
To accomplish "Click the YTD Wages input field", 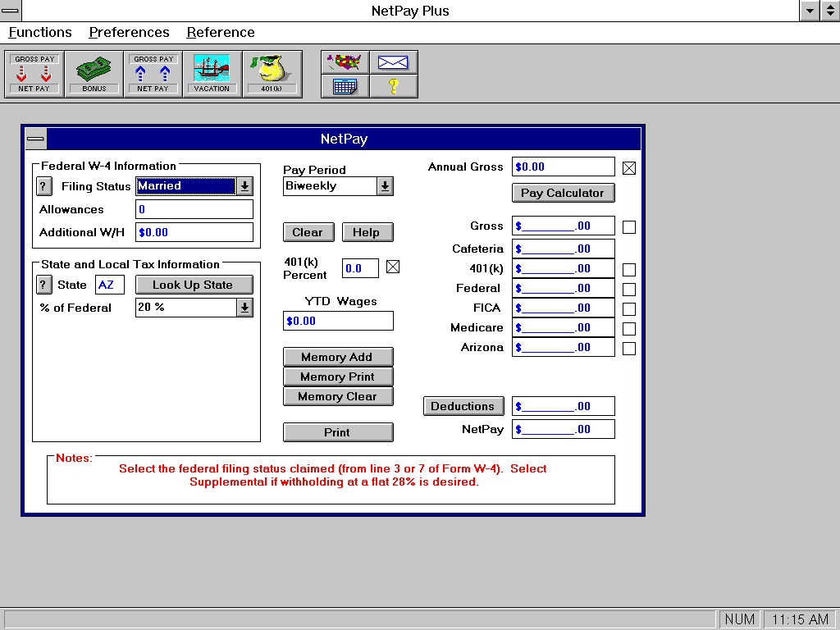I will (338, 321).
